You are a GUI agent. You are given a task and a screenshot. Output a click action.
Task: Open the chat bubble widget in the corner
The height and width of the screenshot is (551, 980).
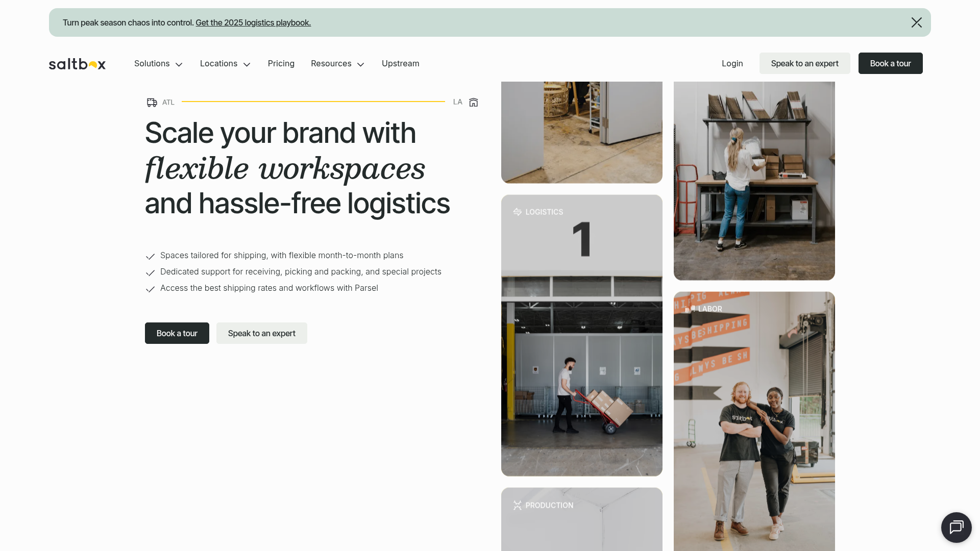tap(957, 527)
